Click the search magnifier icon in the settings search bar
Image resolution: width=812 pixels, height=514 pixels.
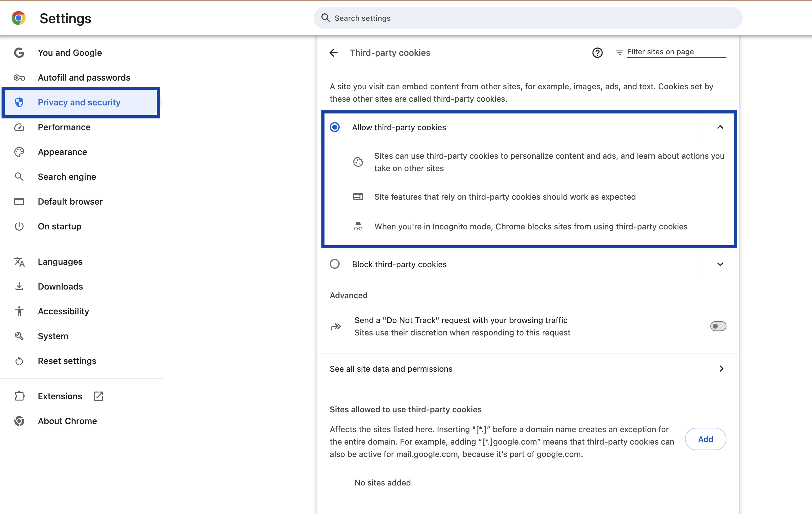tap(325, 18)
